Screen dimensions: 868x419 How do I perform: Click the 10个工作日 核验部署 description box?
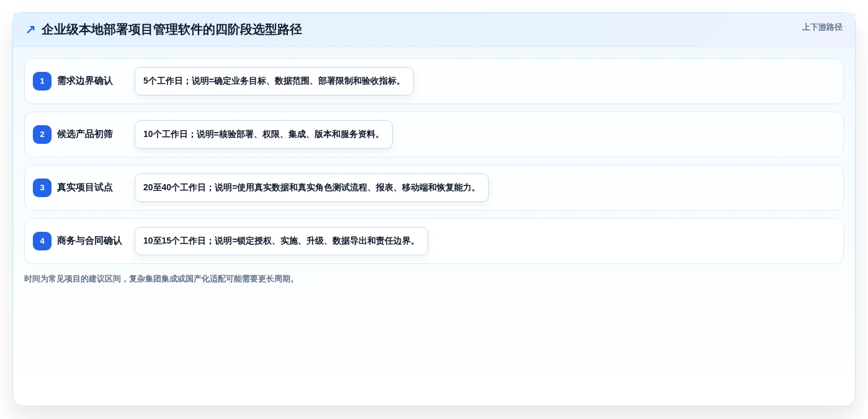(264, 135)
